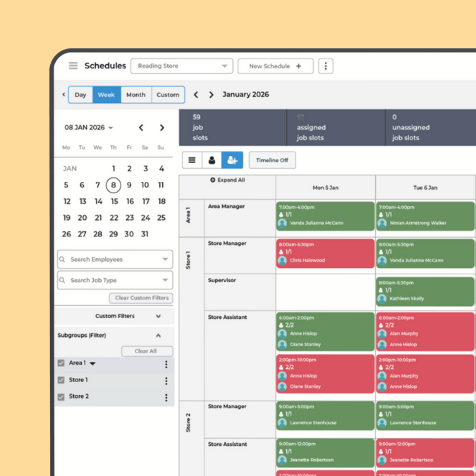
Task: Click the New Schedule button
Action: [275, 66]
